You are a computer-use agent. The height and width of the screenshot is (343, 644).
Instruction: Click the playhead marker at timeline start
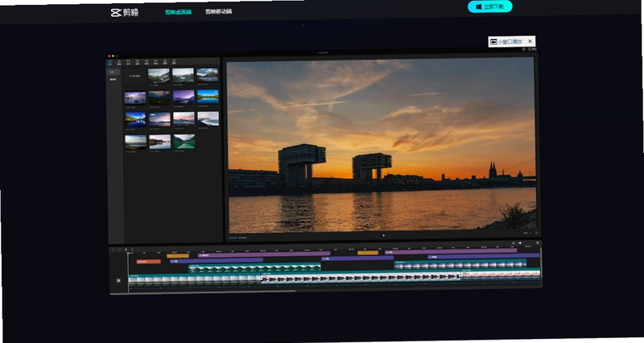[x=128, y=254]
